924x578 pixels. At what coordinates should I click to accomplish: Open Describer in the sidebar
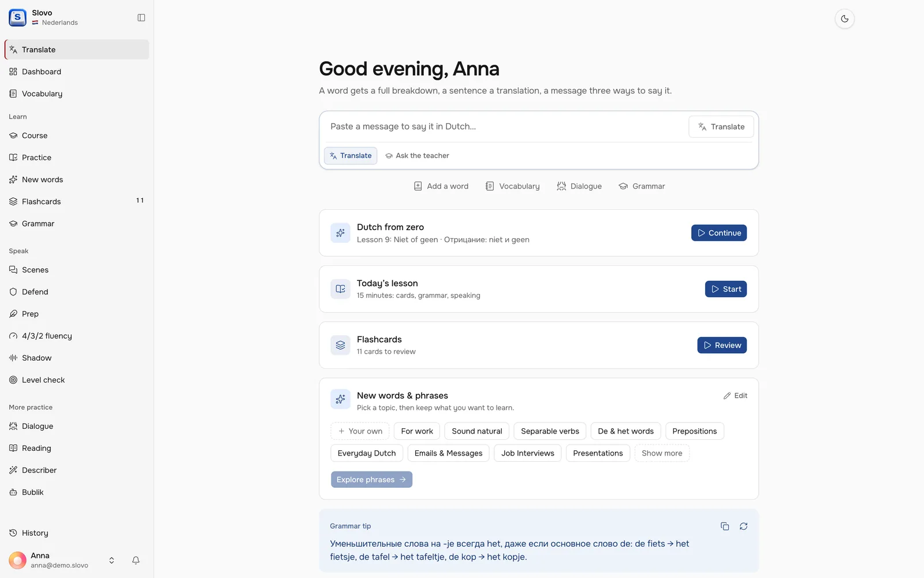(77, 470)
